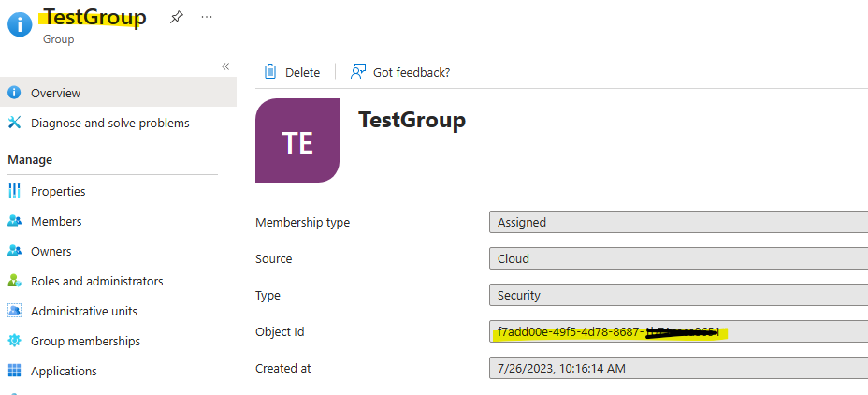Open the Overview menu item
868x395 pixels.
(118, 92)
